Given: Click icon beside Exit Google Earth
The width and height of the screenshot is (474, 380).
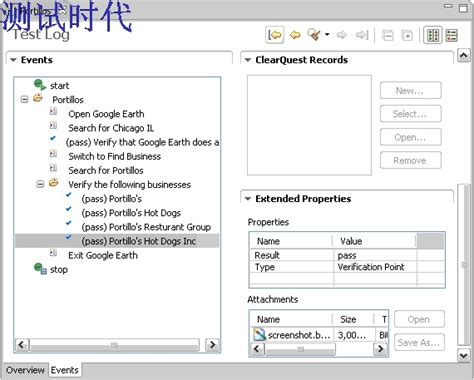Looking at the screenshot, I should pos(53,253).
